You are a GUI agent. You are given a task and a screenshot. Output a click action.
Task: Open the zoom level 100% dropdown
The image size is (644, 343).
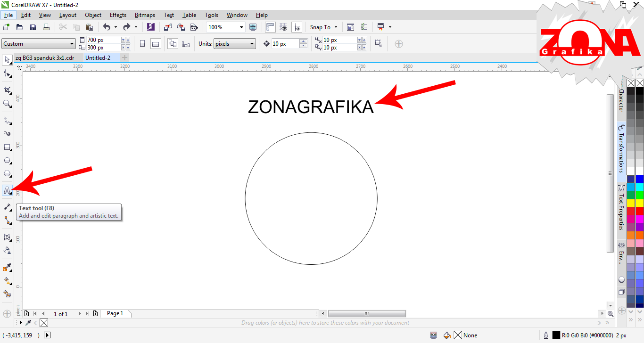point(241,27)
